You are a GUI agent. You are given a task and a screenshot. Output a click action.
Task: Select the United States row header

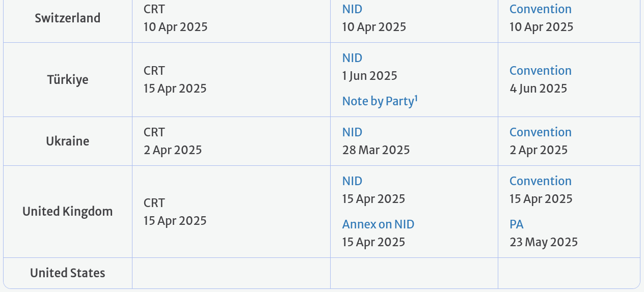pos(68,273)
